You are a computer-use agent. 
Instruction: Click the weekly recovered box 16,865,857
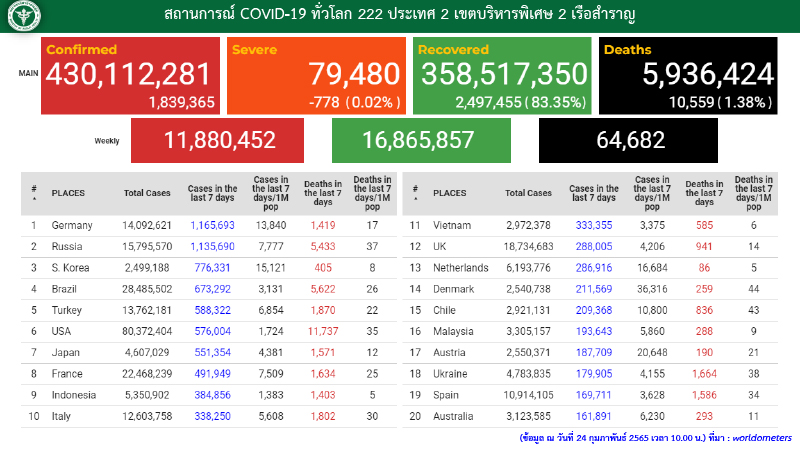coord(421,140)
